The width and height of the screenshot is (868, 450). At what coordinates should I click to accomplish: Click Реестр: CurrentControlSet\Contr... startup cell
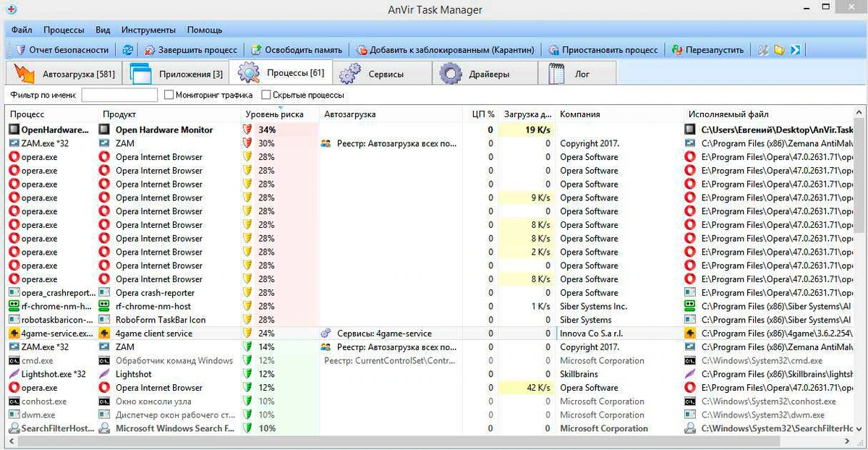click(x=391, y=360)
